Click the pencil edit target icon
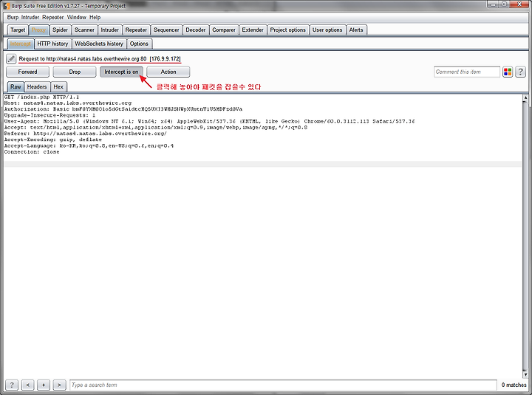This screenshot has height=395, width=532. (11, 58)
